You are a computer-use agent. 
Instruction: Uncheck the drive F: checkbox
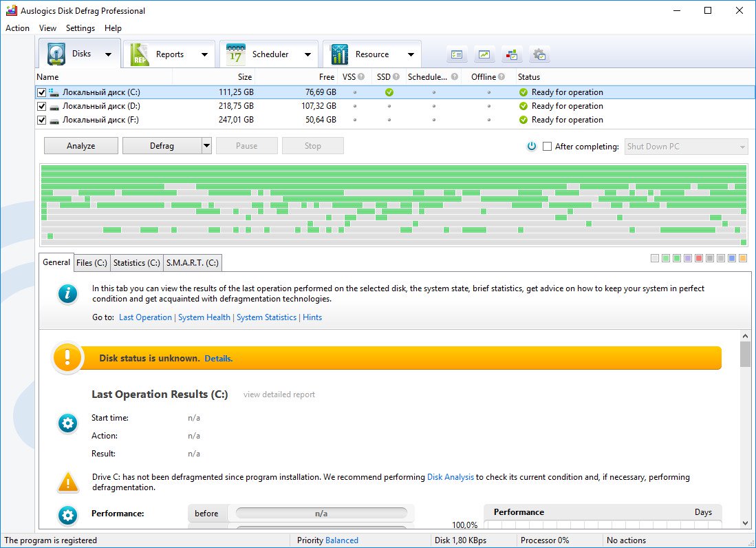[41, 120]
